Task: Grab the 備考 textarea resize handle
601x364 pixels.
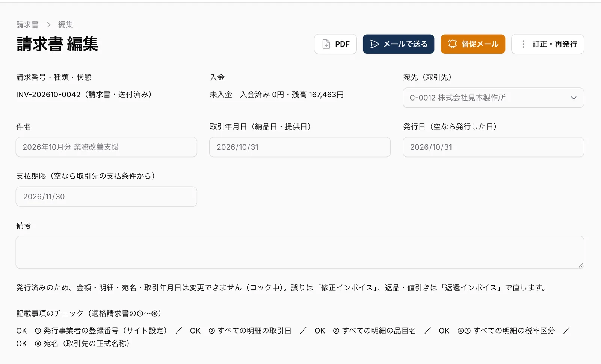Action: [581, 265]
